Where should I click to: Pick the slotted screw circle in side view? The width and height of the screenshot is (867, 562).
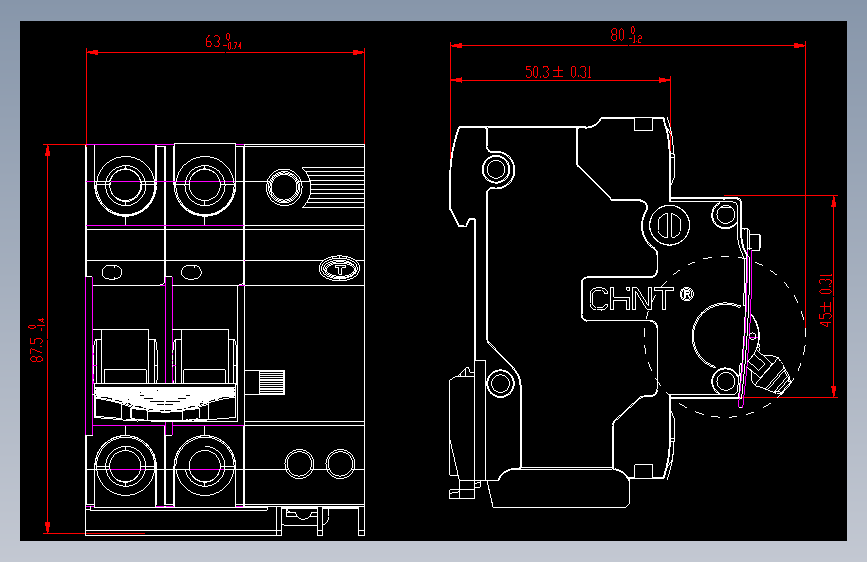[x=669, y=226]
